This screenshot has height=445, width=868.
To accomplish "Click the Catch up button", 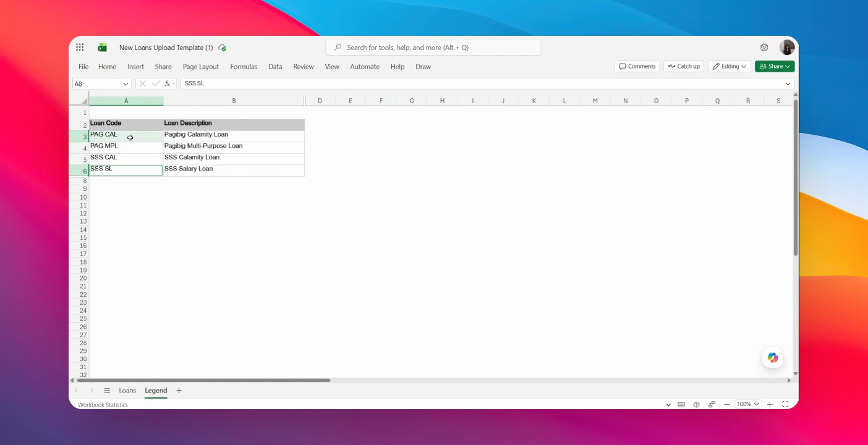I will pyautogui.click(x=684, y=66).
